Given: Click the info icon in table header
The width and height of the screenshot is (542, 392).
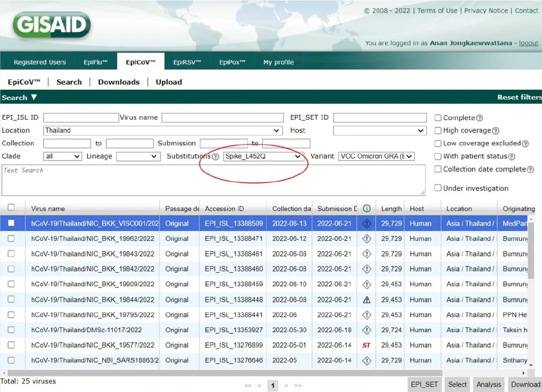Looking at the screenshot, I should pos(367,209).
